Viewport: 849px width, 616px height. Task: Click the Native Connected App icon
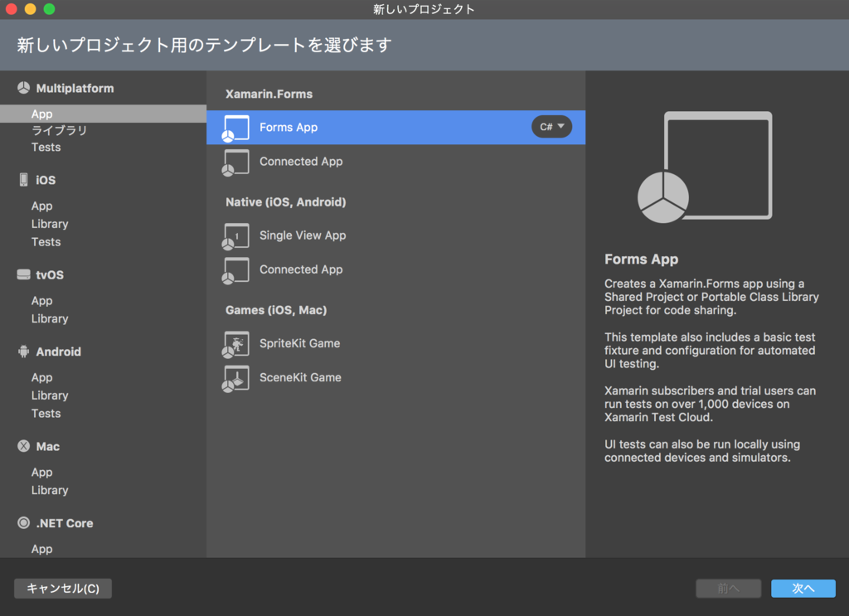tap(235, 270)
